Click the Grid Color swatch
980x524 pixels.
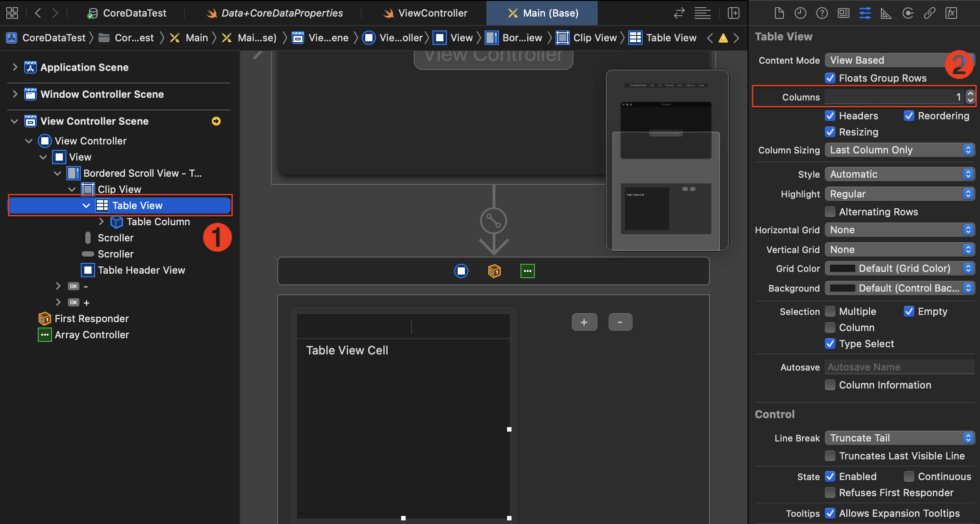click(x=843, y=268)
